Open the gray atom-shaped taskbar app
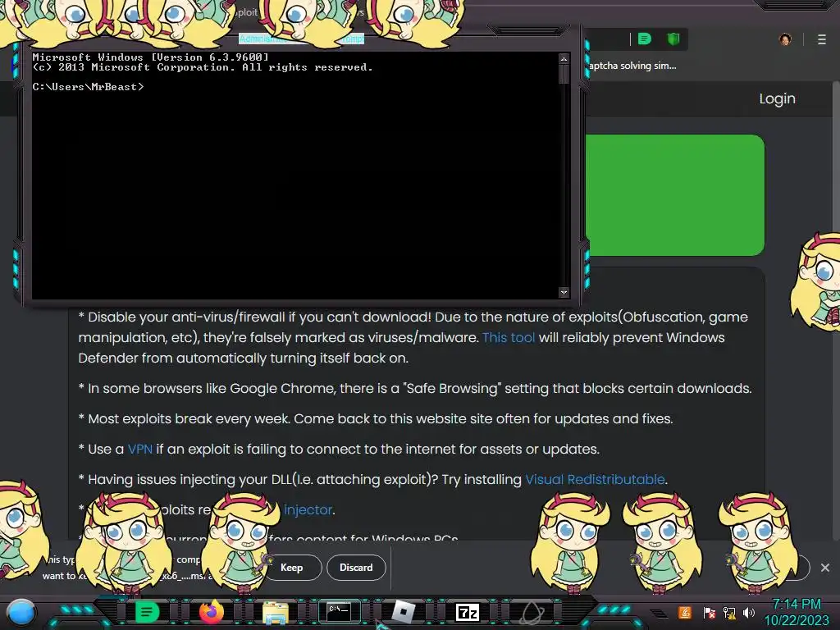This screenshot has width=840, height=630. [x=532, y=612]
